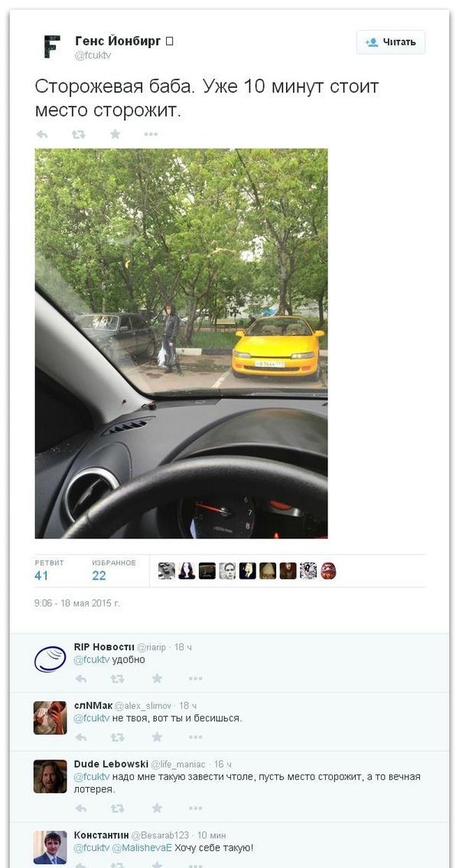Retweet the RIP Новости reply

click(x=117, y=678)
